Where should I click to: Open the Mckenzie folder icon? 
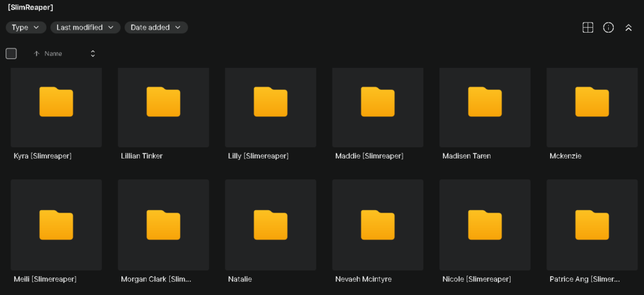coord(592,101)
